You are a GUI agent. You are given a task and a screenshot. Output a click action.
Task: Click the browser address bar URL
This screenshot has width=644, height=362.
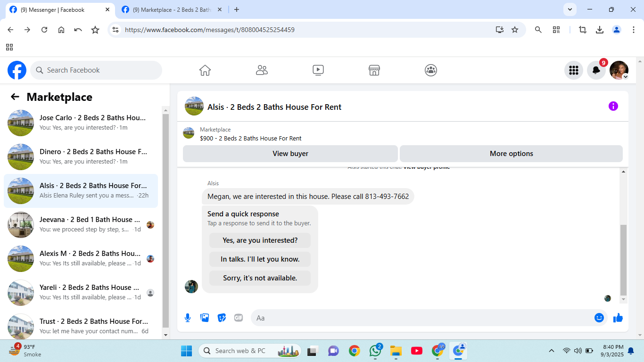(210, 30)
